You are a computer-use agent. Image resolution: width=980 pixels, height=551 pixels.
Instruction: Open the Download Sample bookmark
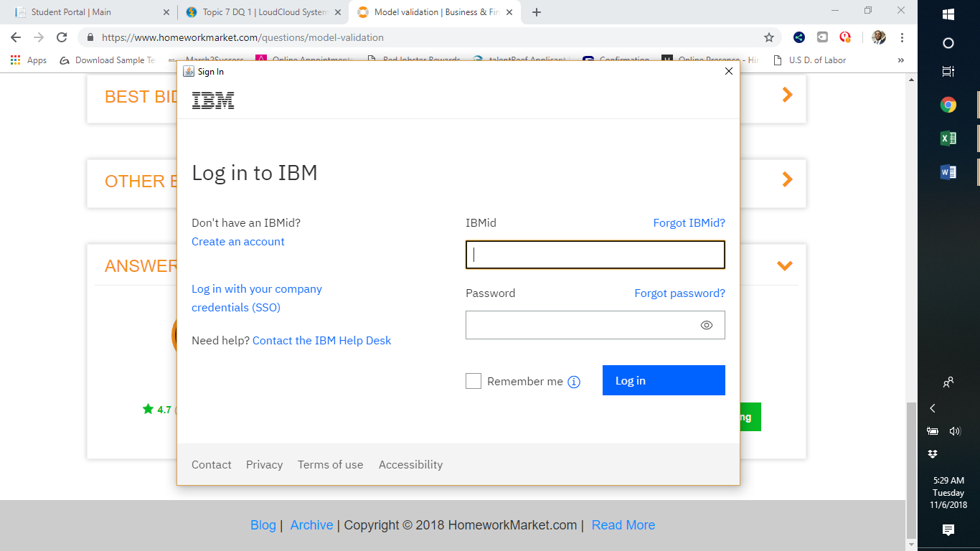(x=107, y=60)
